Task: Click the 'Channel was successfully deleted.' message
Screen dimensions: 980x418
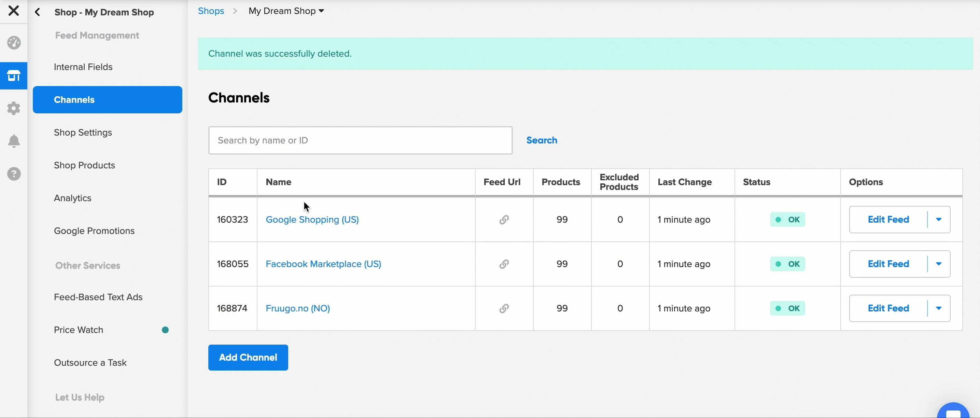Action: click(x=280, y=54)
